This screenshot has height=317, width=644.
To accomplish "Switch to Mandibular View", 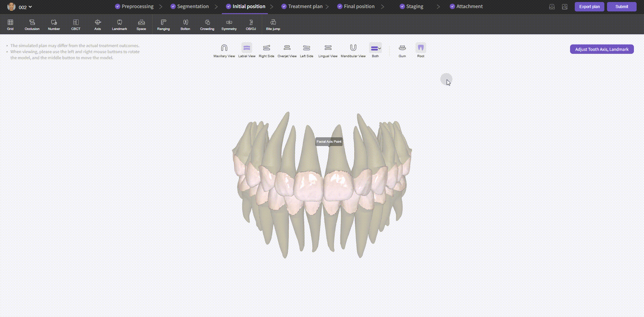I will tap(353, 51).
